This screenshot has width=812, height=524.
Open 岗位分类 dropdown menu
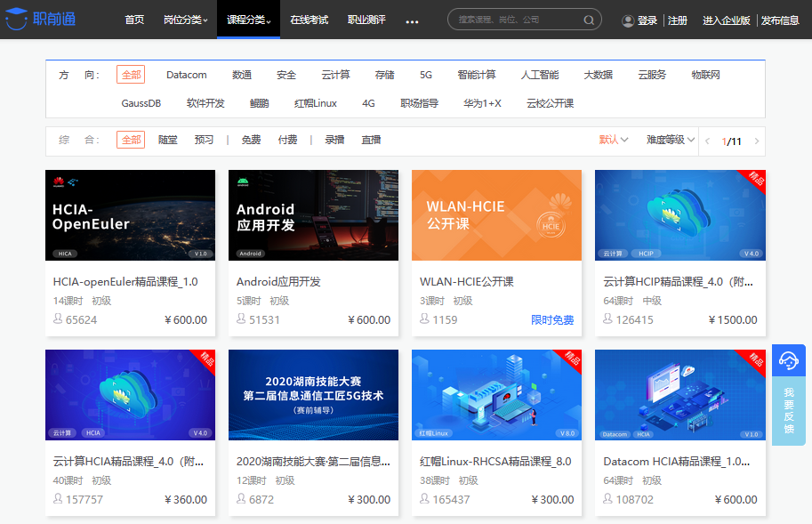point(185,20)
